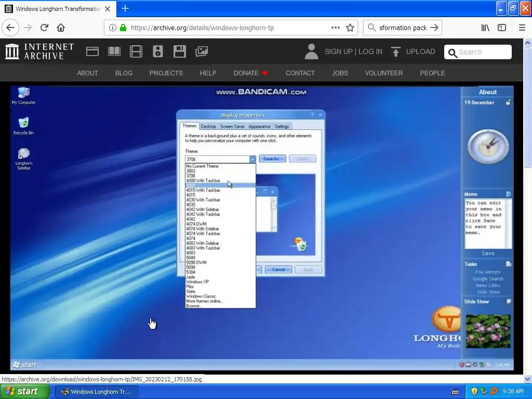Click Save As button in Display Properties

pos(272,159)
